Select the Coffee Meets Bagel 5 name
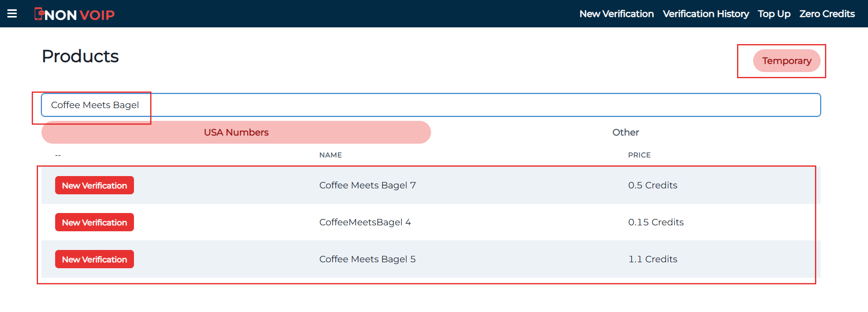868x312 pixels. 367,259
